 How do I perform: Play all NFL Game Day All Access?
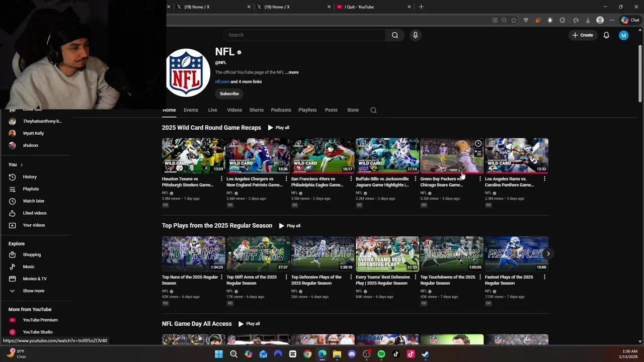point(249,324)
